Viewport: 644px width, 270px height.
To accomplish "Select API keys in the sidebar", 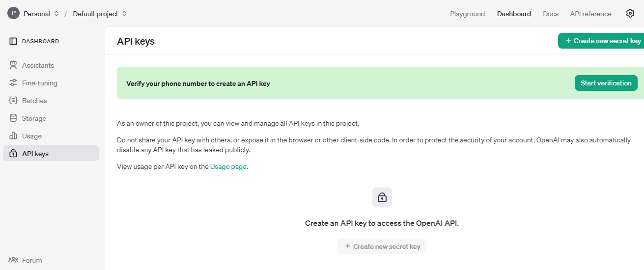I will pyautogui.click(x=51, y=154).
